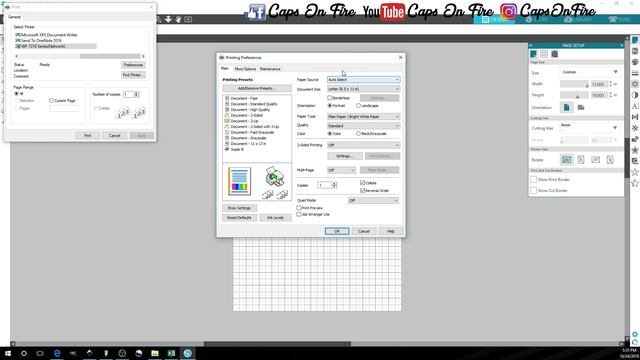Select the General tab in Print dialog

point(14,17)
